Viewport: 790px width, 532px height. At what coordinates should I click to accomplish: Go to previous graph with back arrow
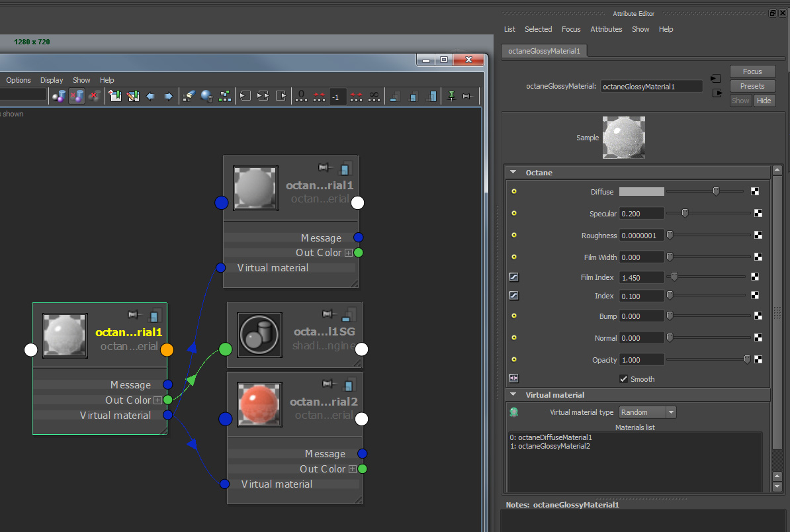tap(150, 96)
